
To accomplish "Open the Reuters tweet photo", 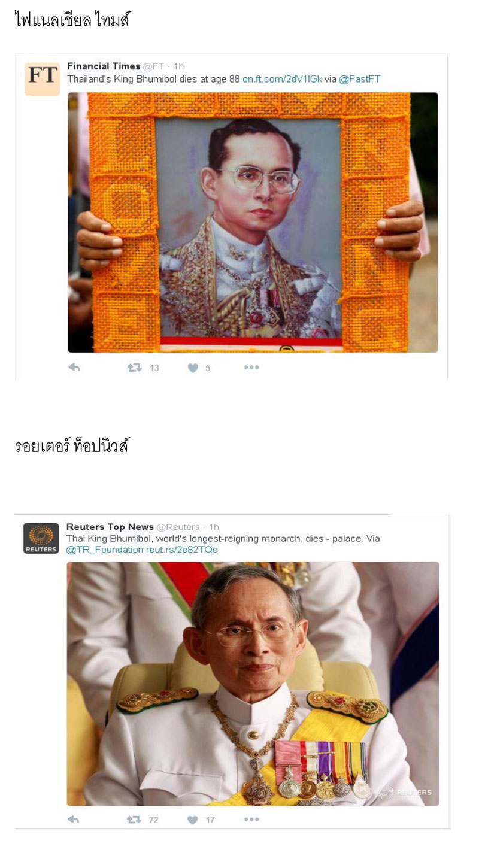I will (x=253, y=684).
